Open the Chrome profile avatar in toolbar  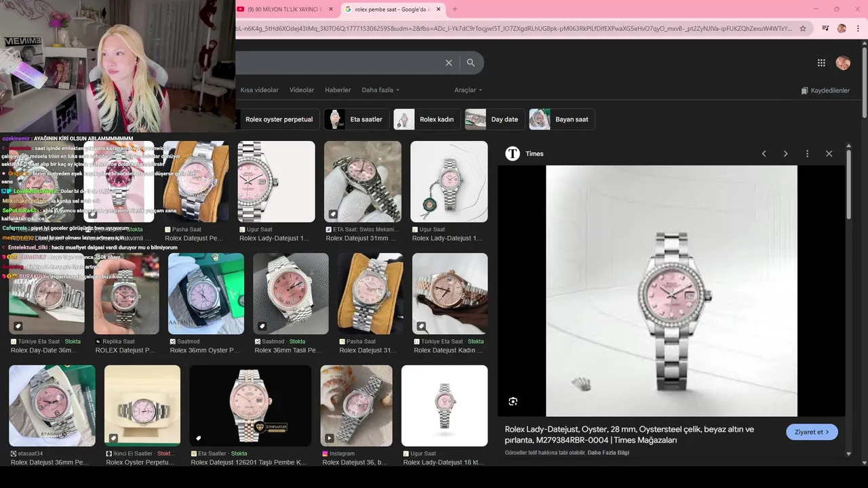pos(842,28)
